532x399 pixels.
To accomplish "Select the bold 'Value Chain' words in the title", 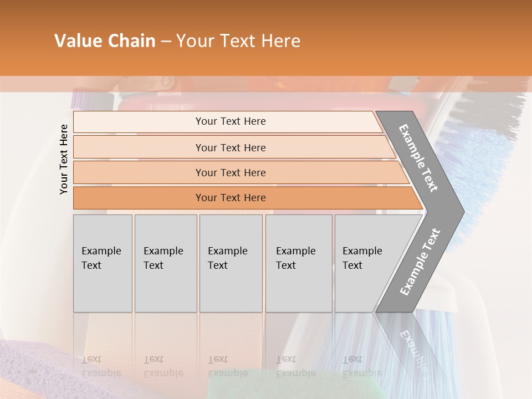I will click(x=105, y=40).
